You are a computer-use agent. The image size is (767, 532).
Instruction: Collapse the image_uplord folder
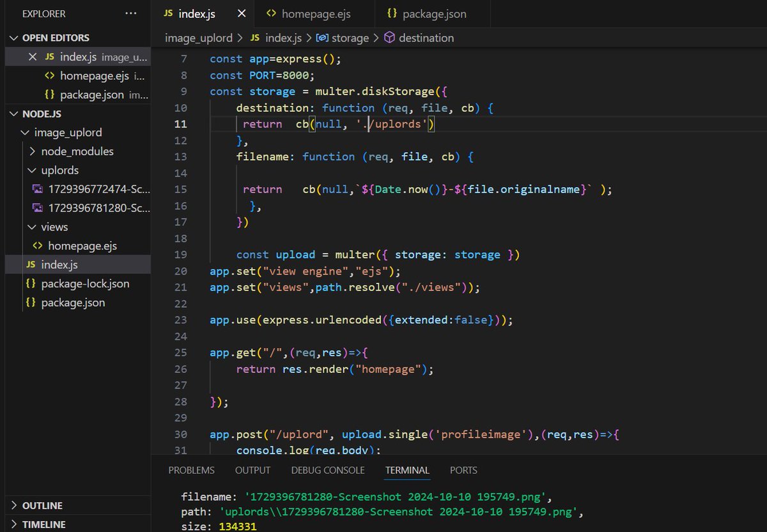[x=25, y=133]
